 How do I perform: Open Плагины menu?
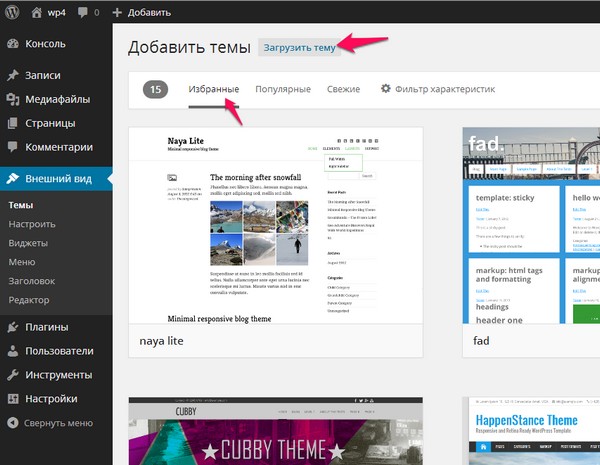click(56, 327)
